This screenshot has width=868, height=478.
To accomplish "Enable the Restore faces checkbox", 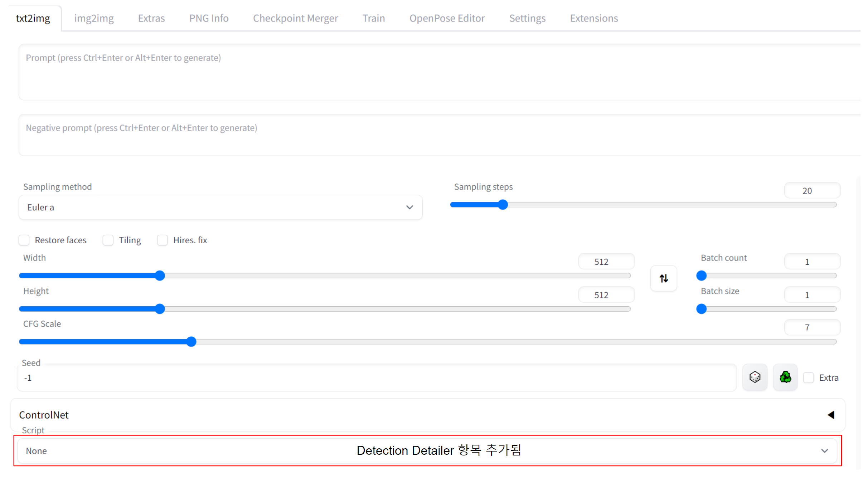I will click(x=24, y=240).
